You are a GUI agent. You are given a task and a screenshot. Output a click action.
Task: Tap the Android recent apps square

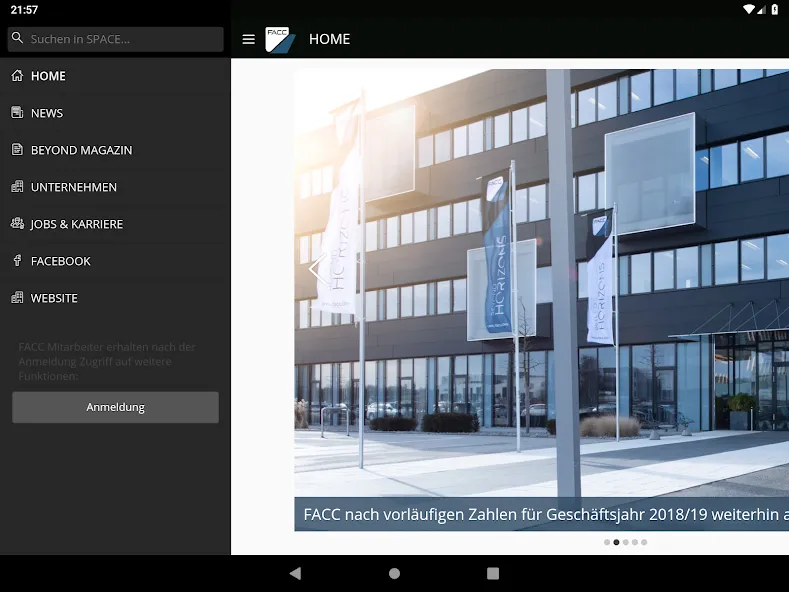coord(493,573)
